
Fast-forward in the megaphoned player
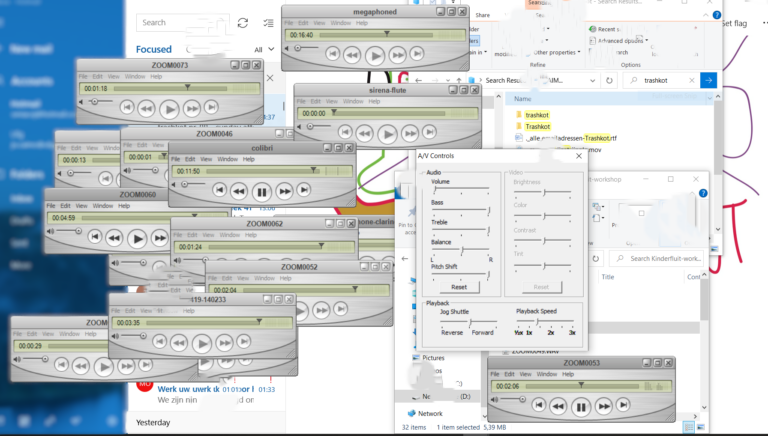pyautogui.click(x=398, y=55)
